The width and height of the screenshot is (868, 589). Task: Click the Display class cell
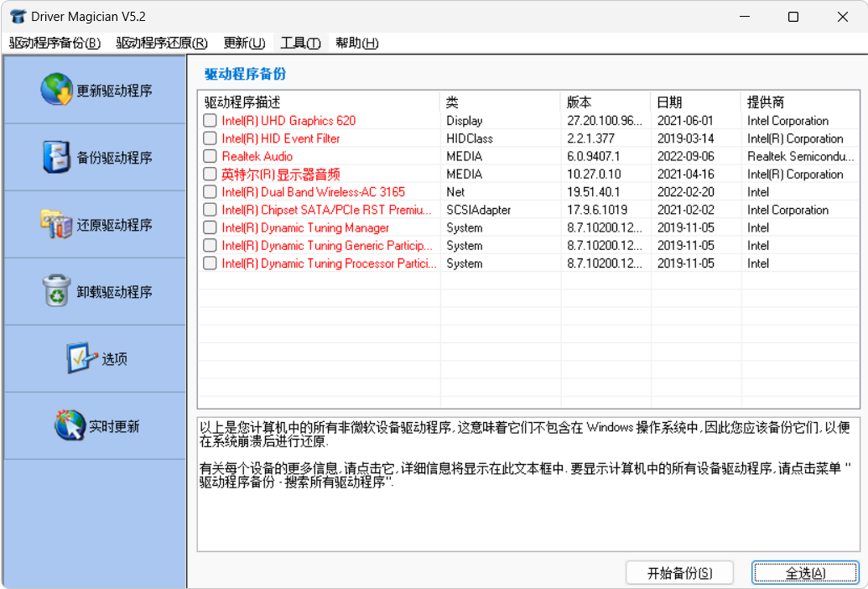coord(465,121)
